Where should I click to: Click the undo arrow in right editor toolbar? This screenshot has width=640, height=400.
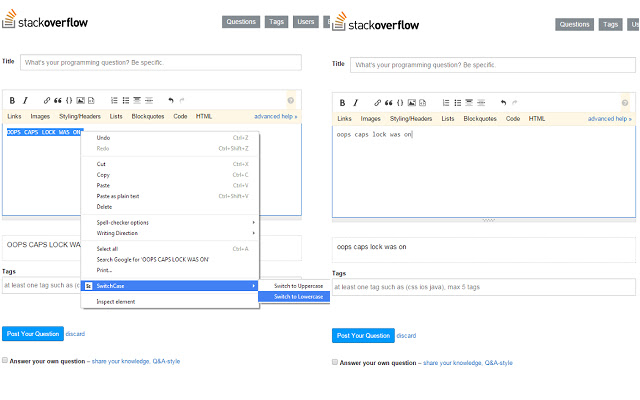(501, 102)
